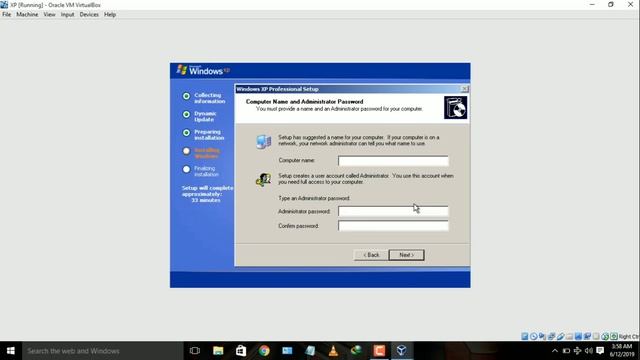
Task: Open the Windows Store taskbar icon
Action: [241, 351]
